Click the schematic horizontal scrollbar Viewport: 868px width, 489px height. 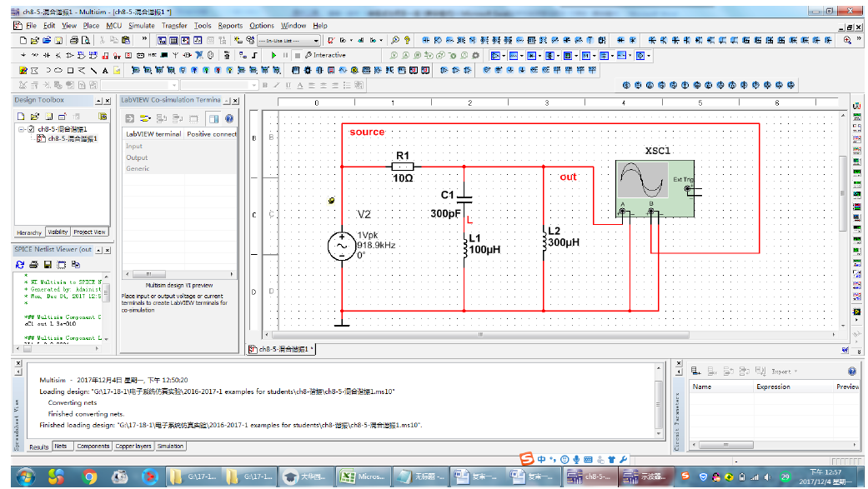point(480,335)
